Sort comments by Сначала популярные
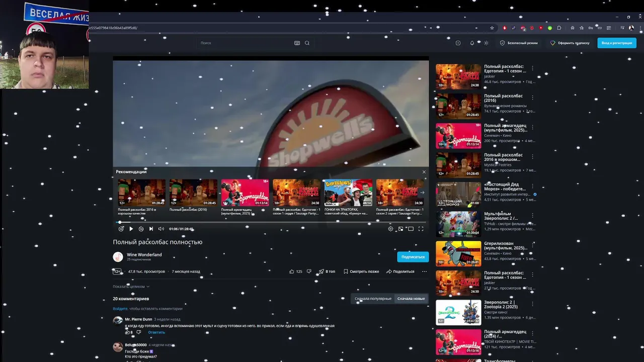The width and height of the screenshot is (644, 362). click(373, 299)
